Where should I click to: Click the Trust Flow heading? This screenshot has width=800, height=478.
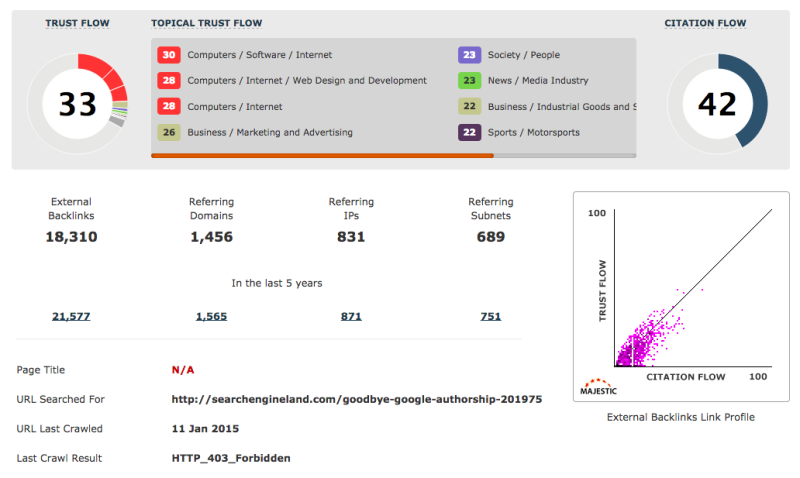coord(77,23)
